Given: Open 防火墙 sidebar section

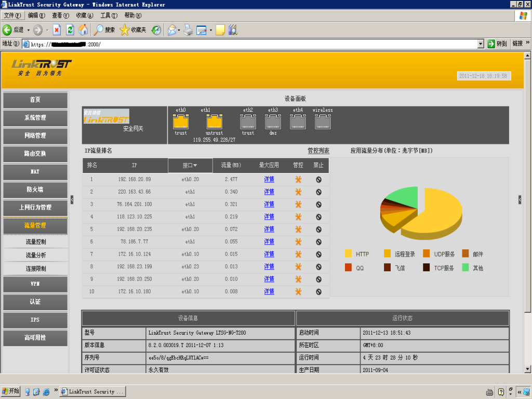Looking at the screenshot, I should (35, 190).
